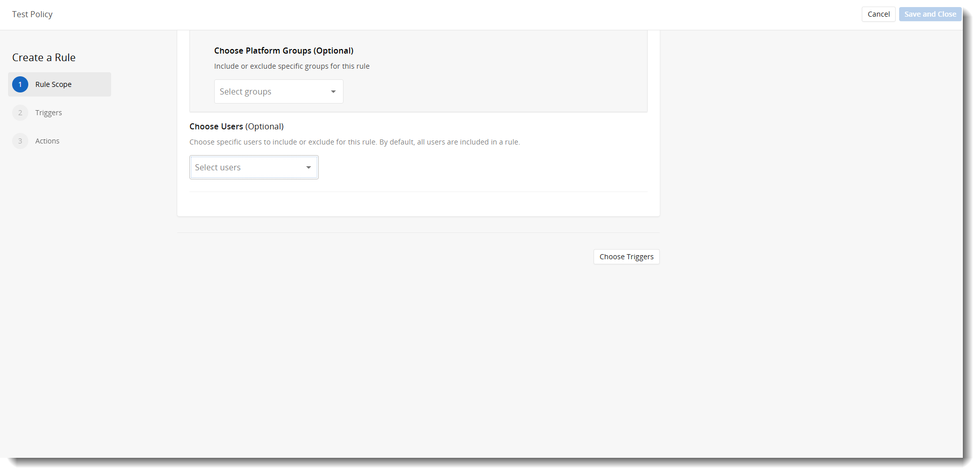
Task: Switch to the Triggers step
Action: (x=48, y=113)
